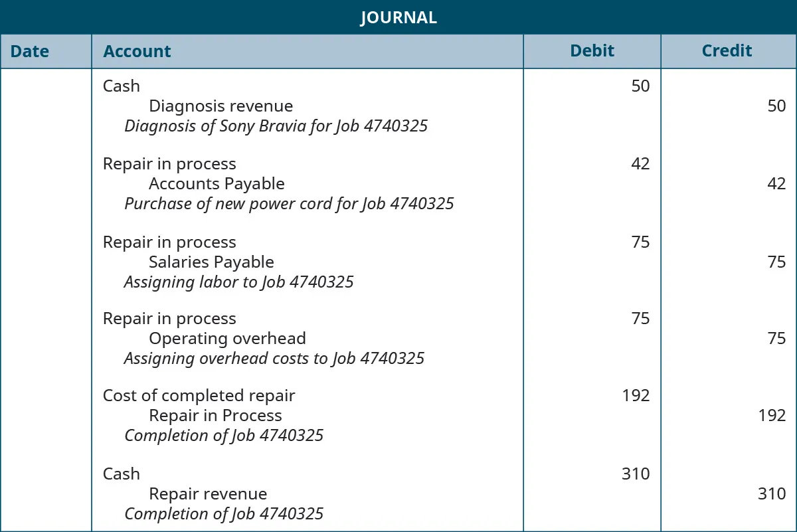Image resolution: width=797 pixels, height=532 pixels.
Task: Select the Cost of completed repair line
Action: [x=199, y=395]
